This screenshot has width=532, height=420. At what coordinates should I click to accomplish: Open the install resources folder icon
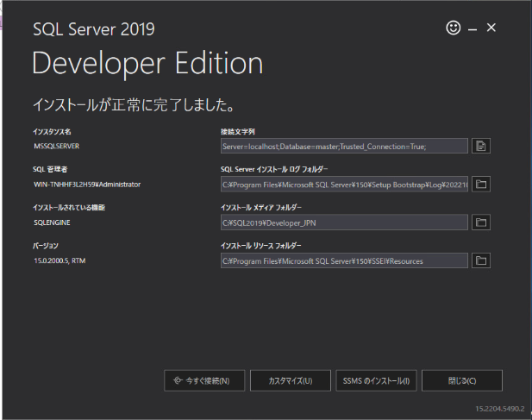tap(481, 260)
